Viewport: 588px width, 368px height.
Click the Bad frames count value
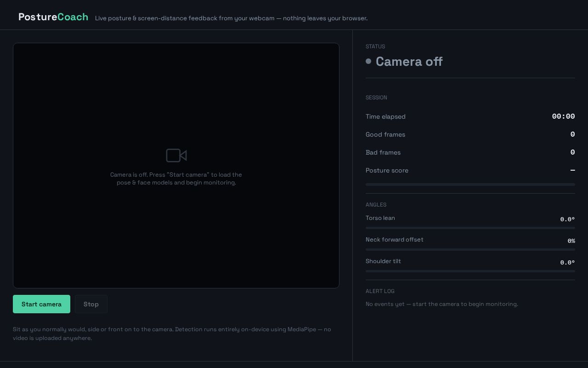[x=572, y=152]
